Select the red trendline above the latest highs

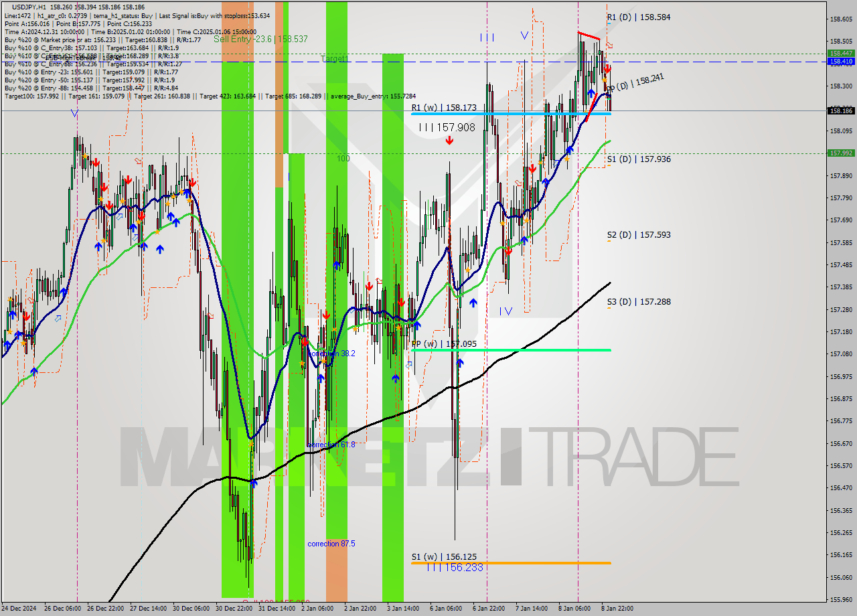(589, 36)
